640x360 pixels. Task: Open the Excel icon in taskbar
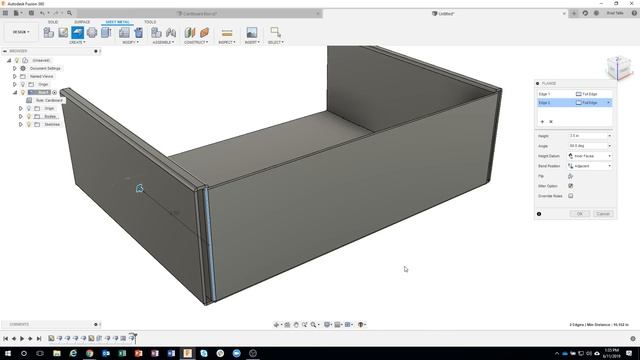coord(122,353)
